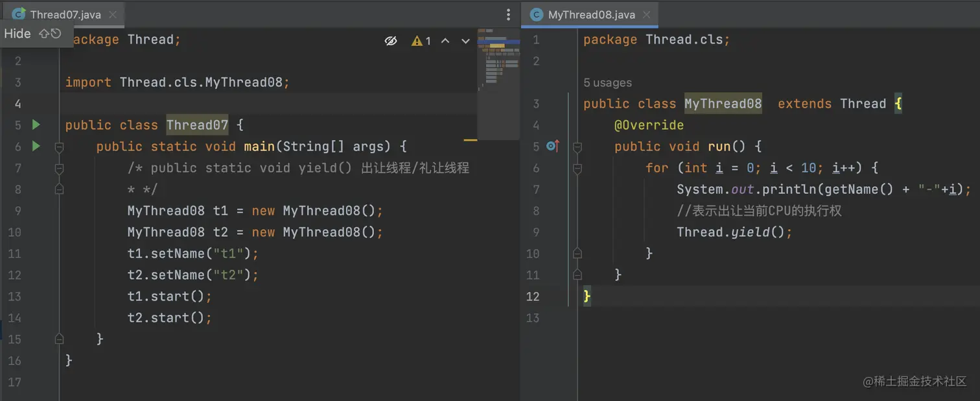
Task: Click class name MyThread08 in right editor declaration
Action: (723, 104)
